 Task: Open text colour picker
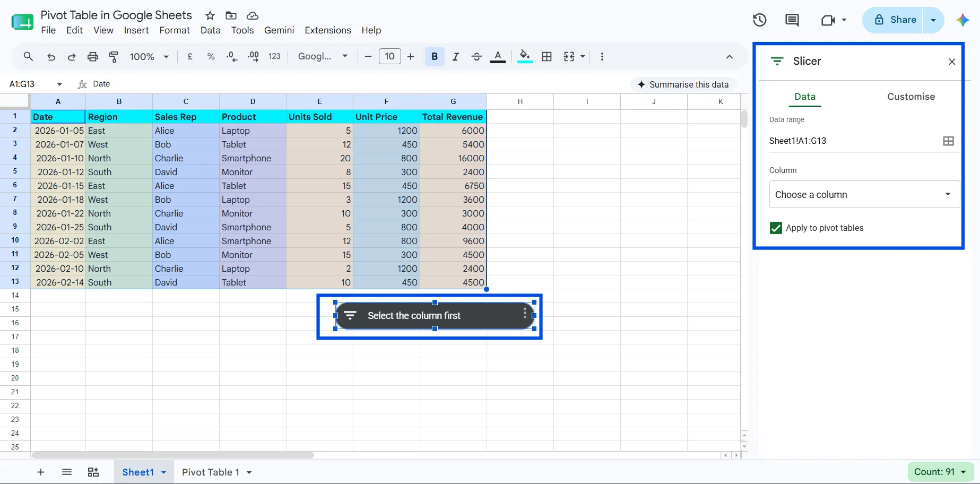point(498,56)
